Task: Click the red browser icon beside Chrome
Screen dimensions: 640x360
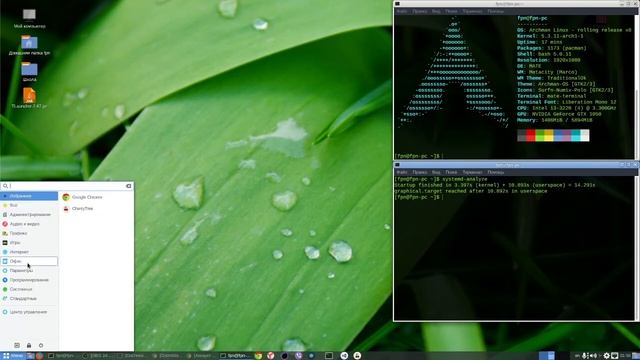Action: pos(271,356)
